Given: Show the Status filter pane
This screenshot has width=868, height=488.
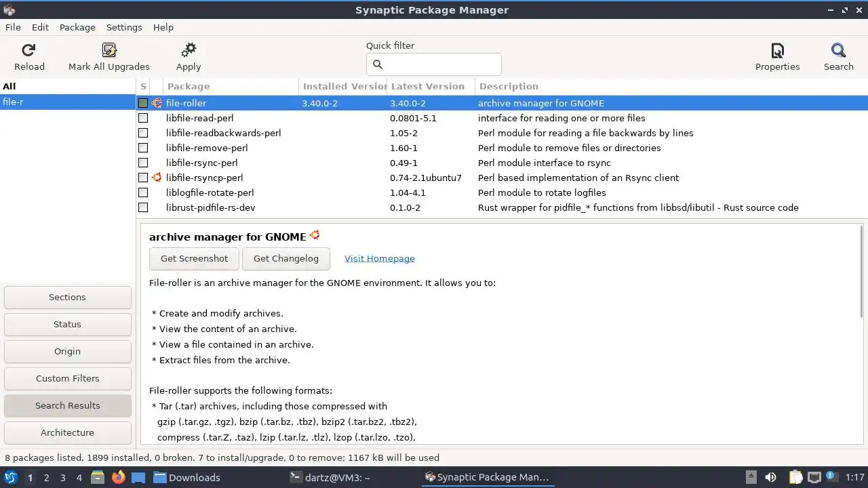Looking at the screenshot, I should click(67, 324).
